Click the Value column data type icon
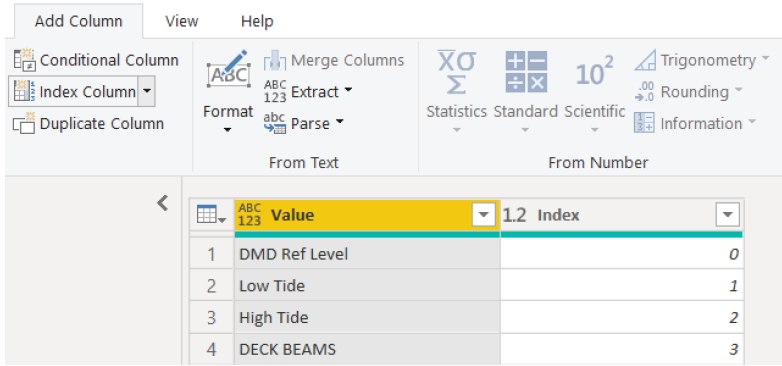 click(x=249, y=215)
